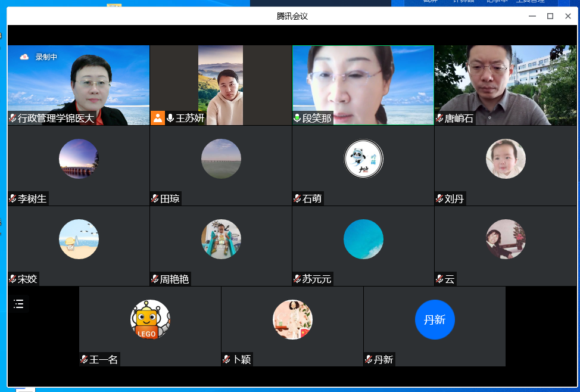Click the 卜颖 participant name label
580x392 pixels.
click(241, 360)
